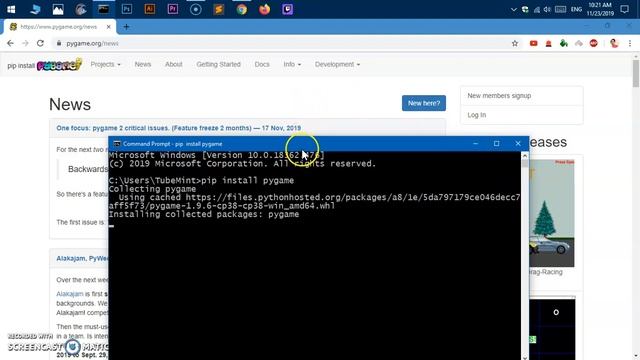
Task: Expand the Projects dropdown menu
Action: pos(105,64)
